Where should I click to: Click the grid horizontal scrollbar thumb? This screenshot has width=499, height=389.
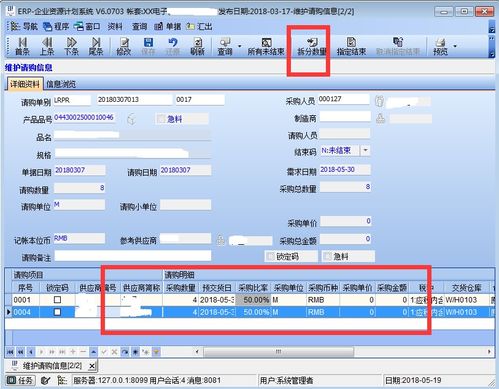(279, 352)
